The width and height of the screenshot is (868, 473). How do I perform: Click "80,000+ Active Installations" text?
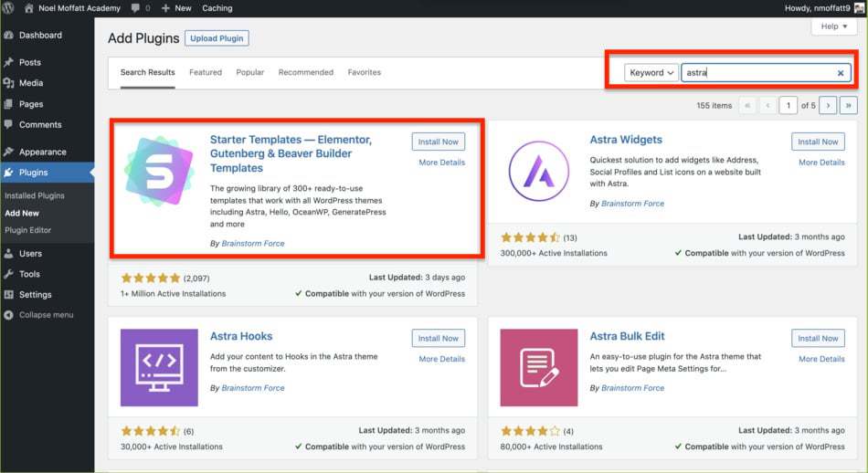[x=551, y=447]
